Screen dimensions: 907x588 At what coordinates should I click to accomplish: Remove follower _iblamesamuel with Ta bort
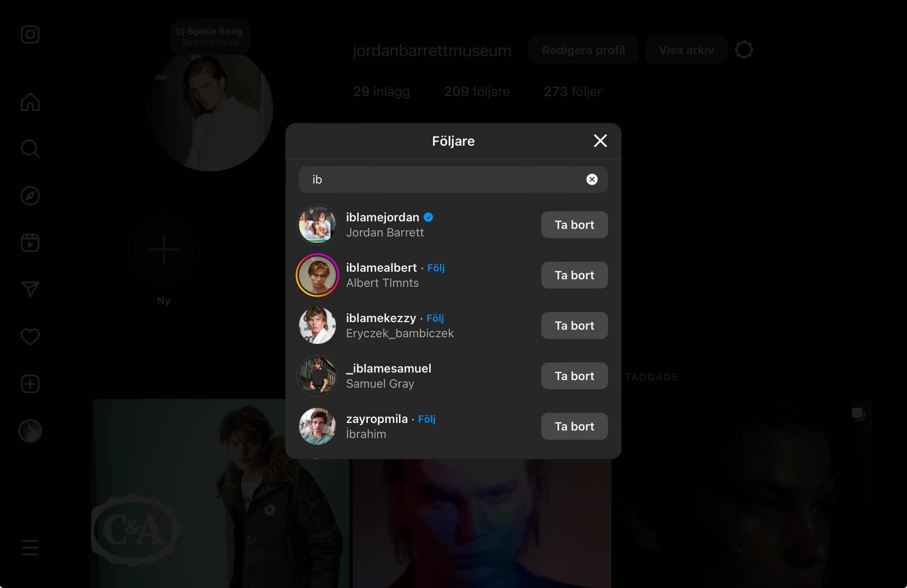(x=574, y=376)
